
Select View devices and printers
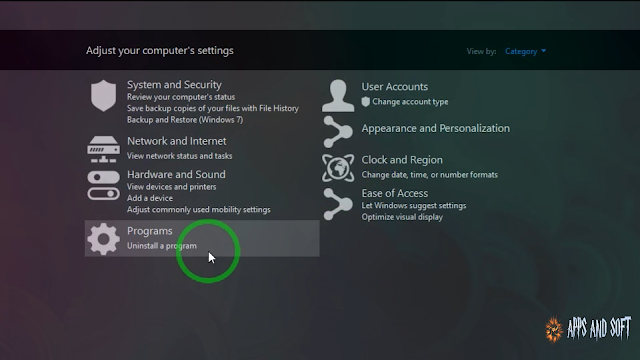click(171, 187)
